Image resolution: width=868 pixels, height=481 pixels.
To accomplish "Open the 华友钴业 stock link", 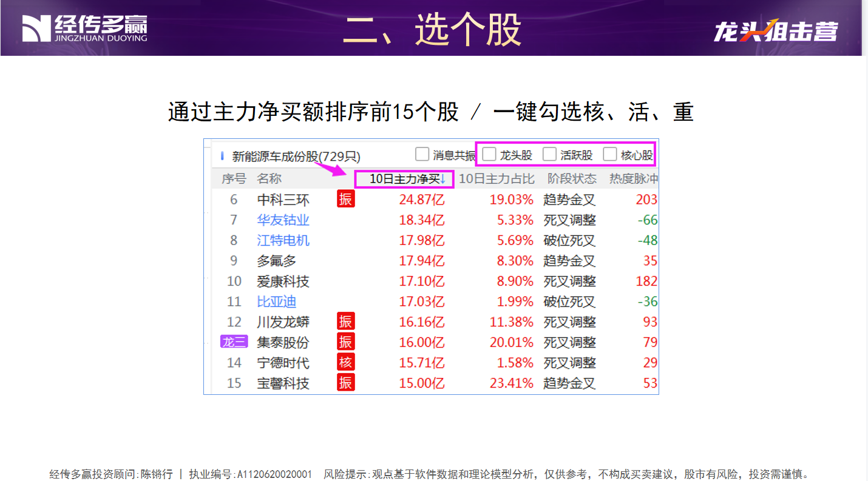I will 283,220.
